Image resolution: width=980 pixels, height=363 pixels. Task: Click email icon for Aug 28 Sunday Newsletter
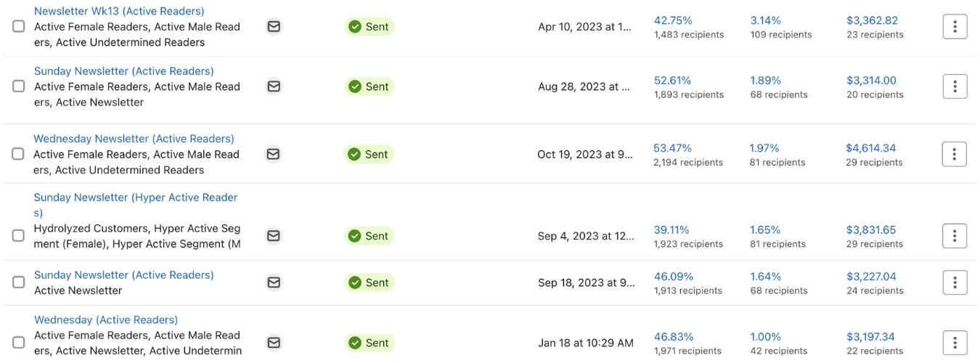pyautogui.click(x=274, y=86)
